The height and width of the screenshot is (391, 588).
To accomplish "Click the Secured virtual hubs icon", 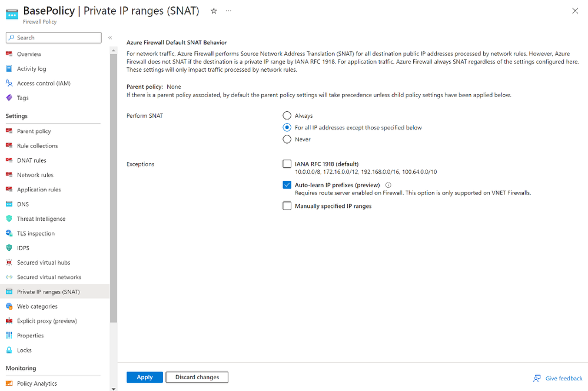I will coord(9,263).
